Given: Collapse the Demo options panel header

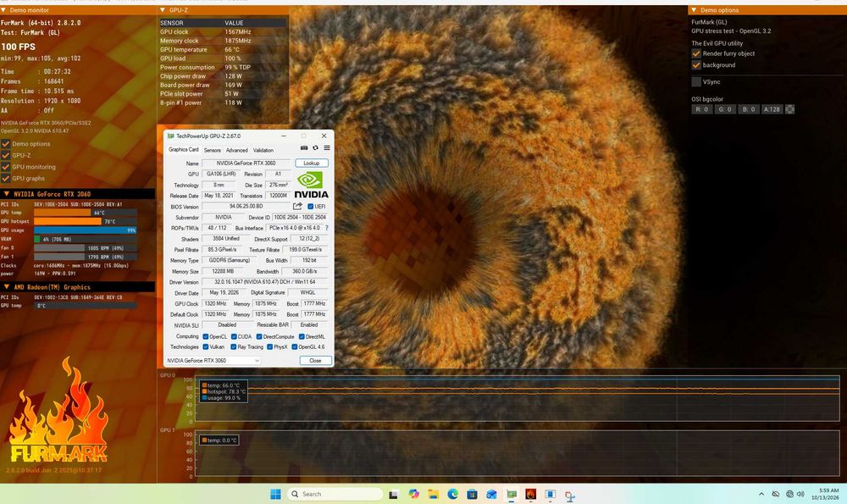Looking at the screenshot, I should pyautogui.click(x=694, y=10).
